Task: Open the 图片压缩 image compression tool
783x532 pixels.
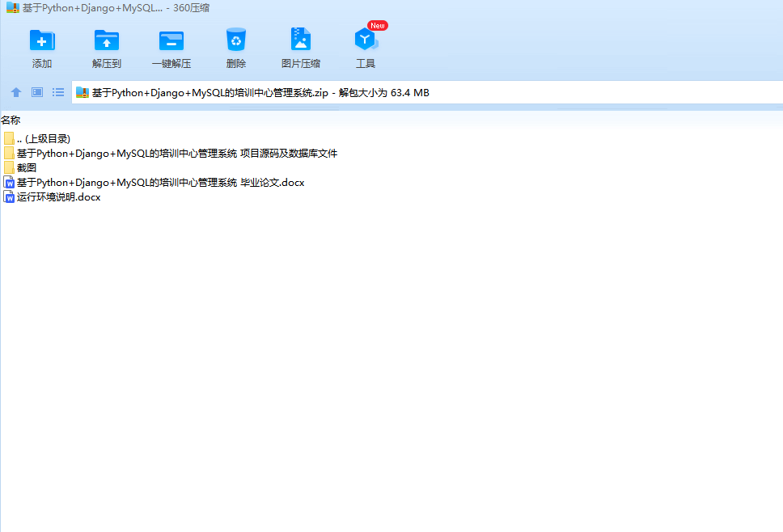Action: pyautogui.click(x=301, y=39)
